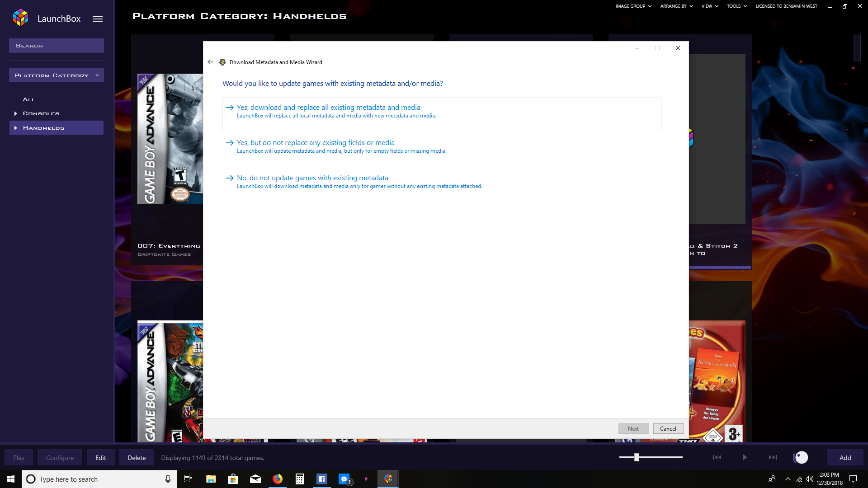
Task: Click the LaunchBox taskbar icon
Action: [388, 479]
